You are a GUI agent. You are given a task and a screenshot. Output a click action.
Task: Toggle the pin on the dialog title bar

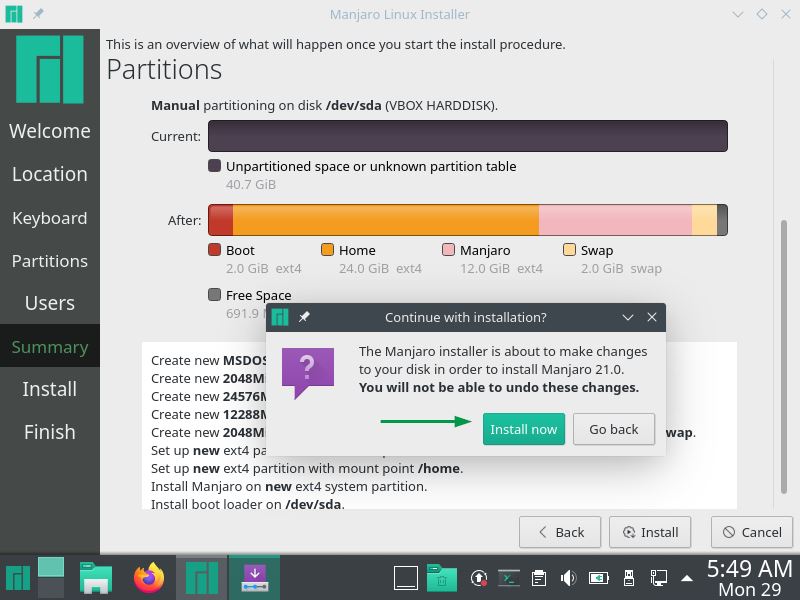click(304, 317)
